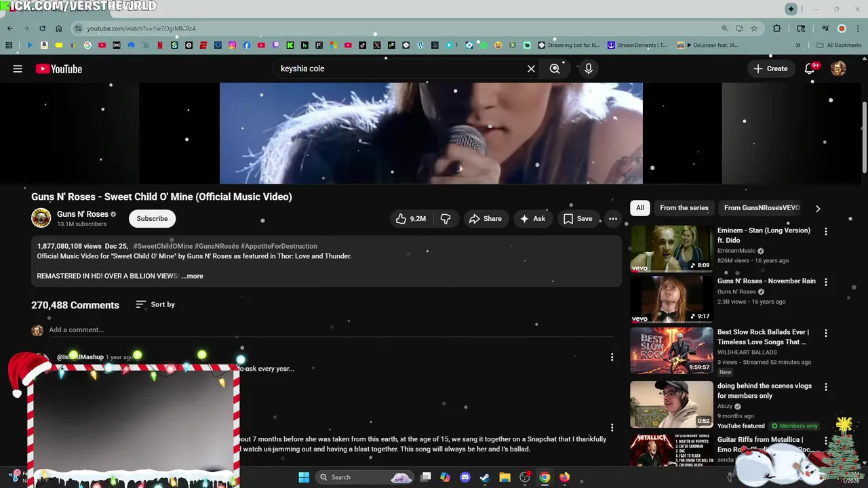868x488 pixels.
Task: Open the Windows Start menu
Action: [x=304, y=477]
